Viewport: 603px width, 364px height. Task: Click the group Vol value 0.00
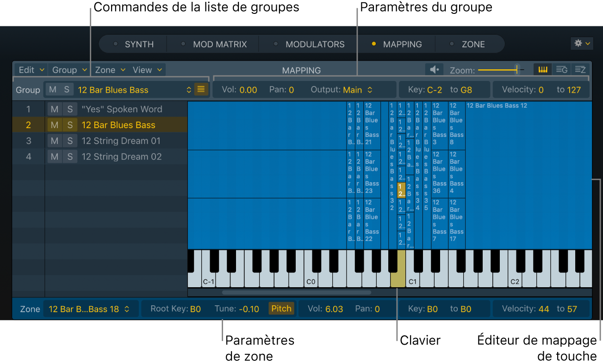click(x=249, y=90)
